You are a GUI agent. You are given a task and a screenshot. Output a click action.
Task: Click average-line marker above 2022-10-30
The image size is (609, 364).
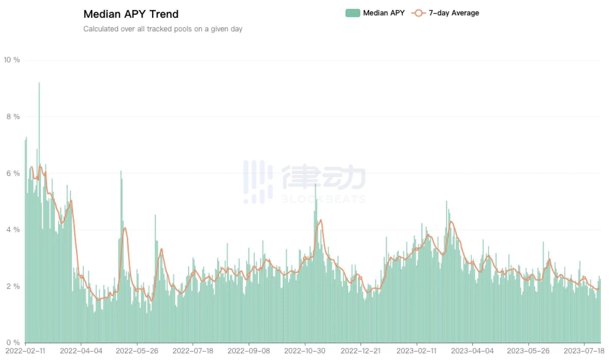pos(305,258)
